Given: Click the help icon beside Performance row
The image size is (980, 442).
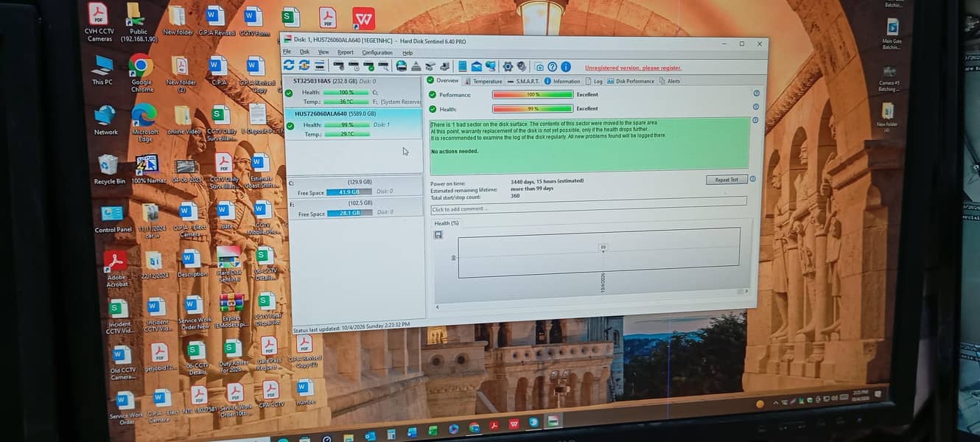Looking at the screenshot, I should click(756, 94).
